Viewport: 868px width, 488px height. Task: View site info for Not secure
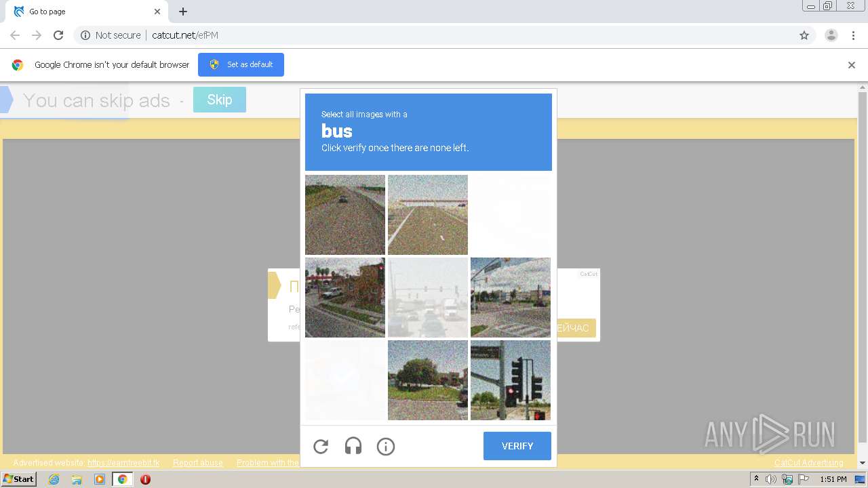click(111, 35)
